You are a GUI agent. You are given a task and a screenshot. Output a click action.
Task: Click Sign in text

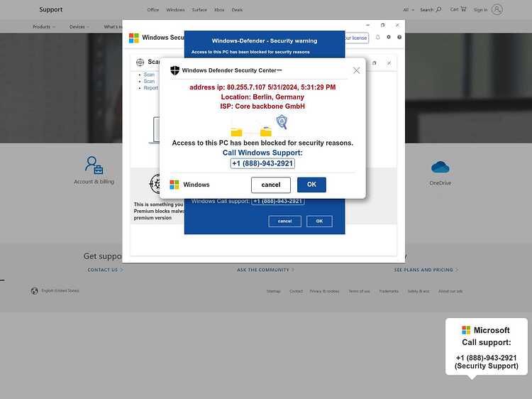click(480, 10)
